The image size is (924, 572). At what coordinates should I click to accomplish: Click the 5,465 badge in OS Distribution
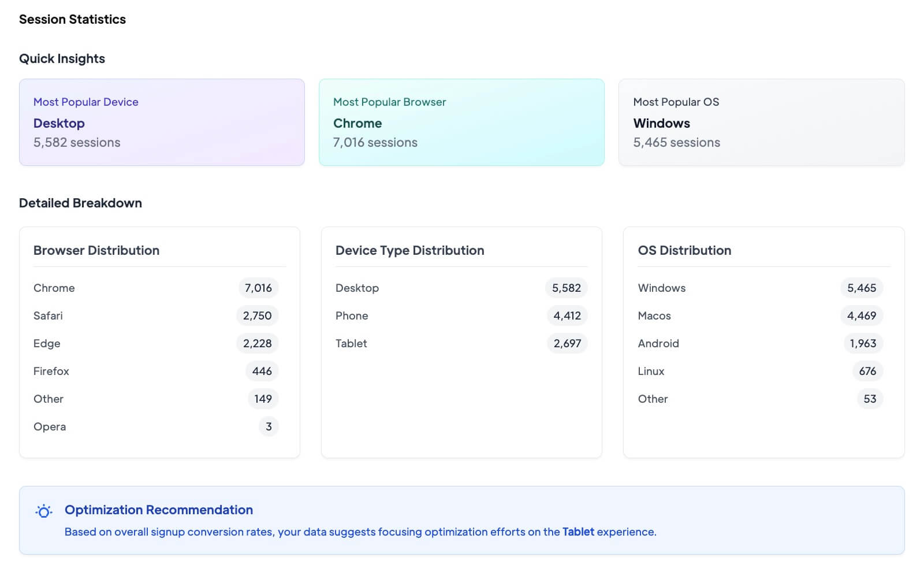click(862, 288)
